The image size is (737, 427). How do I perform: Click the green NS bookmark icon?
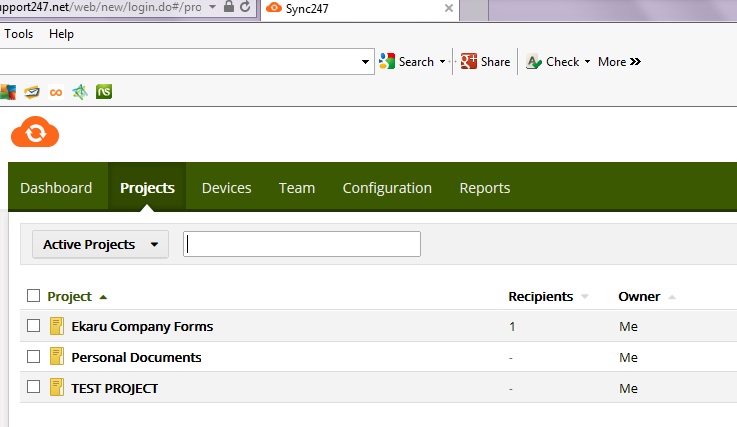104,91
